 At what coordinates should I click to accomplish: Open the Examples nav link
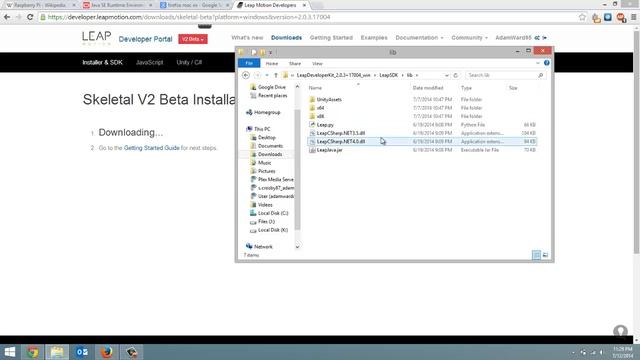point(374,38)
